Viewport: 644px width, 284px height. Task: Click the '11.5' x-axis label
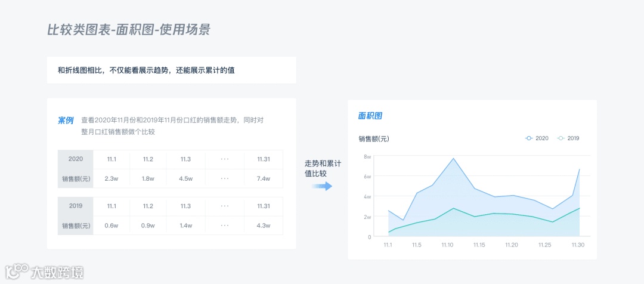click(x=417, y=245)
